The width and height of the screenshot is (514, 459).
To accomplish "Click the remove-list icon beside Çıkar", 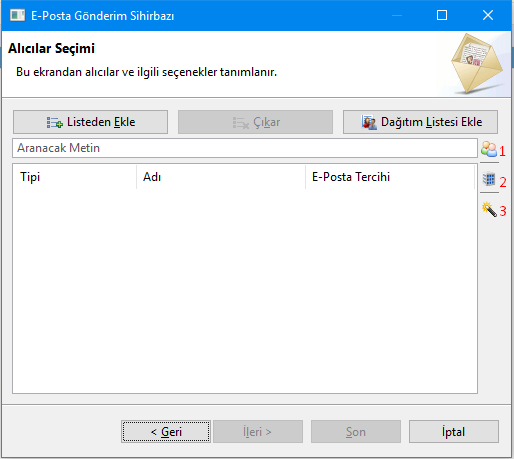I will [240, 123].
